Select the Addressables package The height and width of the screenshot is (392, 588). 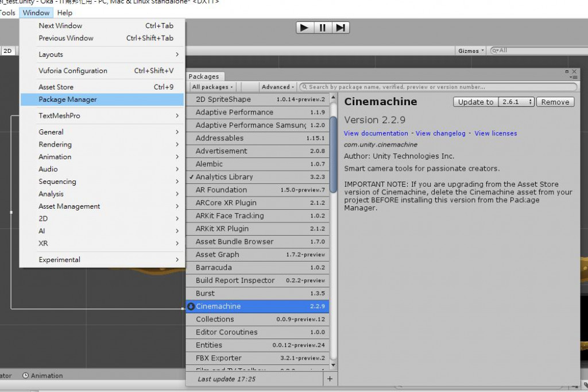[x=258, y=138]
